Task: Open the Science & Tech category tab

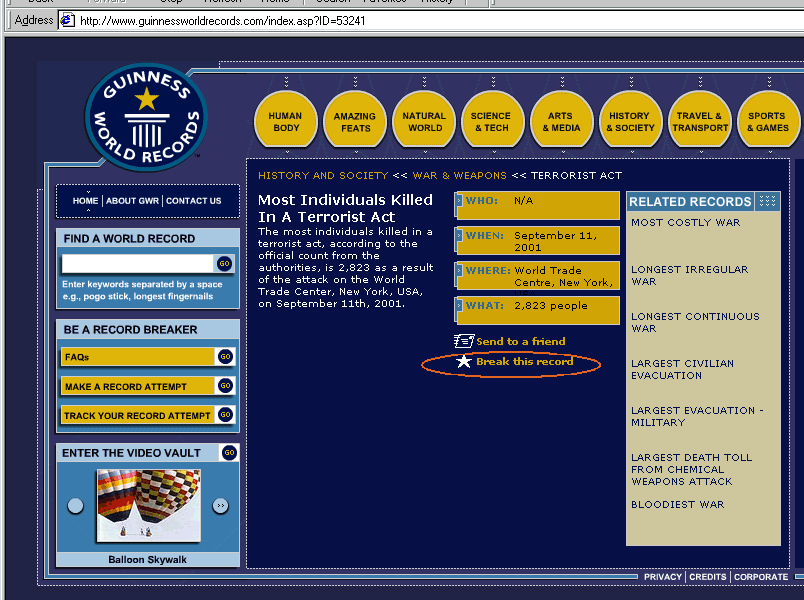Action: point(491,122)
